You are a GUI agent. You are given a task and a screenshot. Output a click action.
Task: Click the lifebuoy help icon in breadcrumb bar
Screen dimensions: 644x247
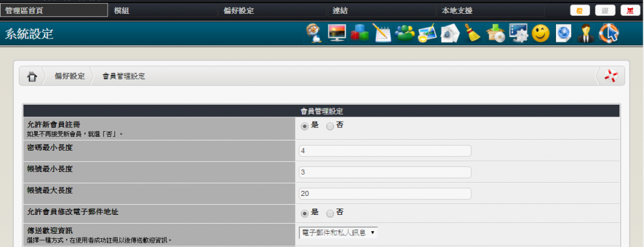(x=611, y=76)
